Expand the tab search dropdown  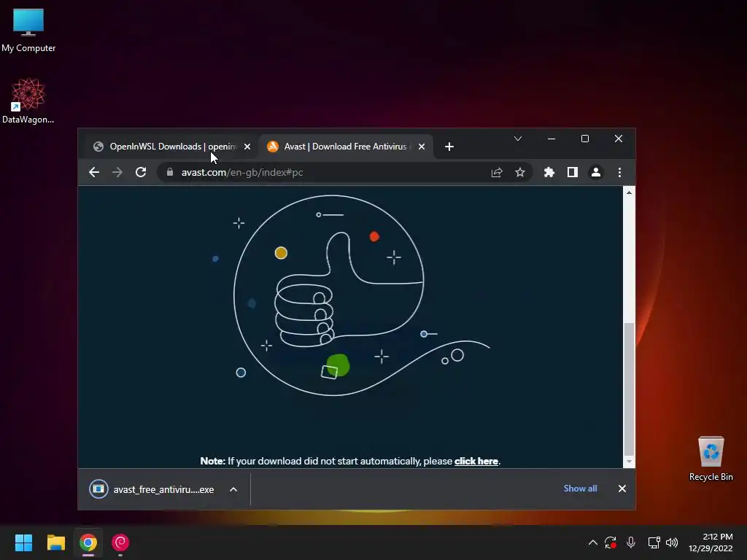click(518, 139)
